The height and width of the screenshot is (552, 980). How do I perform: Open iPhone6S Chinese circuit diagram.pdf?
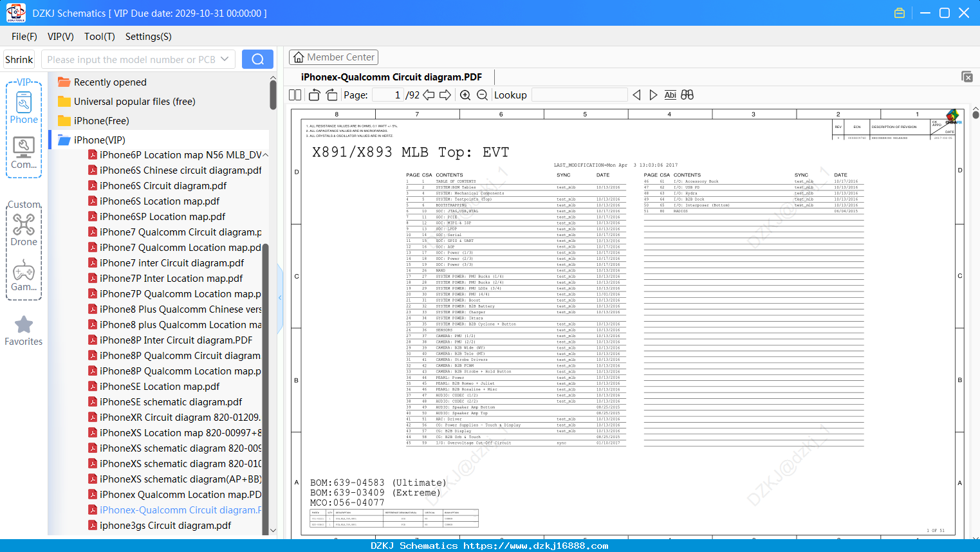tap(175, 170)
